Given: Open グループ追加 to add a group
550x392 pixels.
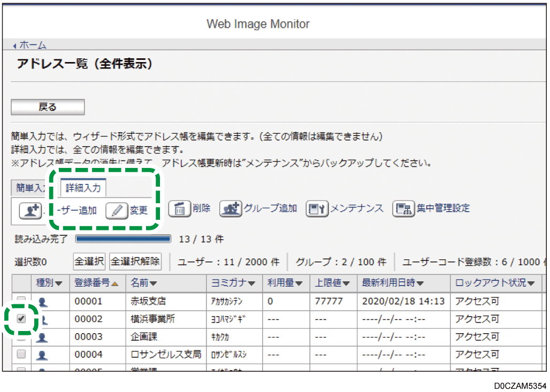Looking at the screenshot, I should pos(231,210).
